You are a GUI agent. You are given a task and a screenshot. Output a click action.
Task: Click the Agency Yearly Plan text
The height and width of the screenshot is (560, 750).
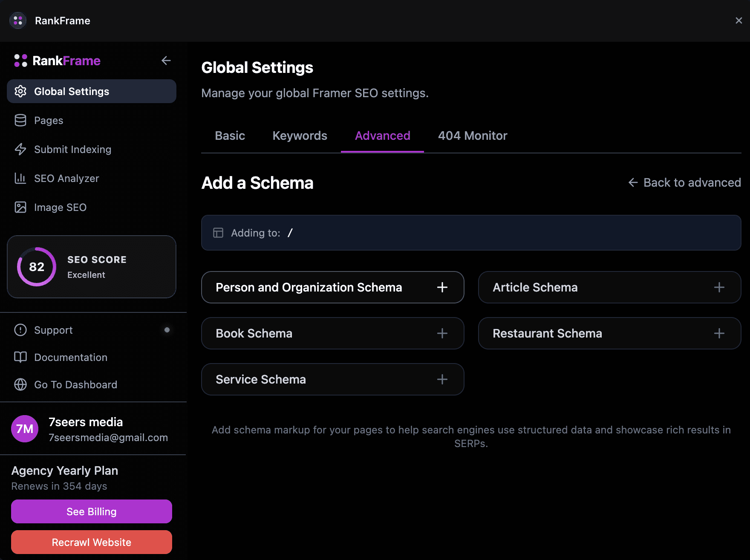[65, 471]
